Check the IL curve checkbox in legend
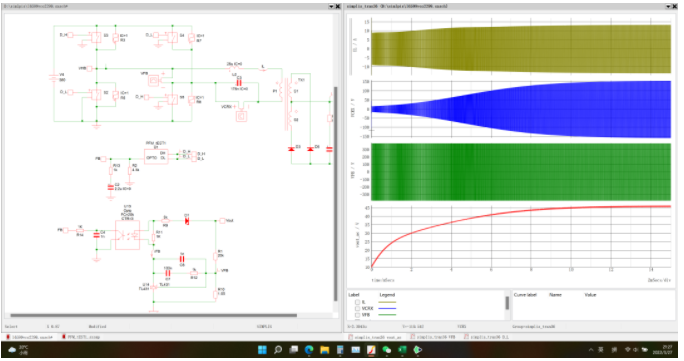Screen dimensions: 684x361 (x=357, y=302)
